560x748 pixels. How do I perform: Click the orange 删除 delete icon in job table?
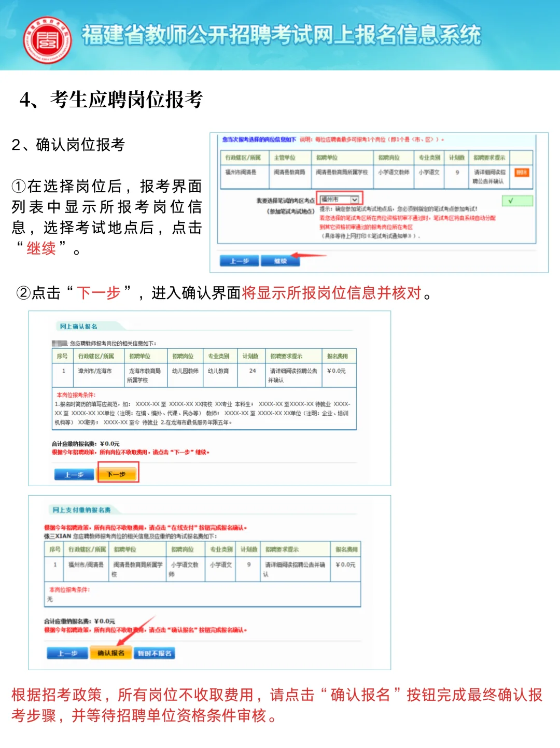coord(521,173)
